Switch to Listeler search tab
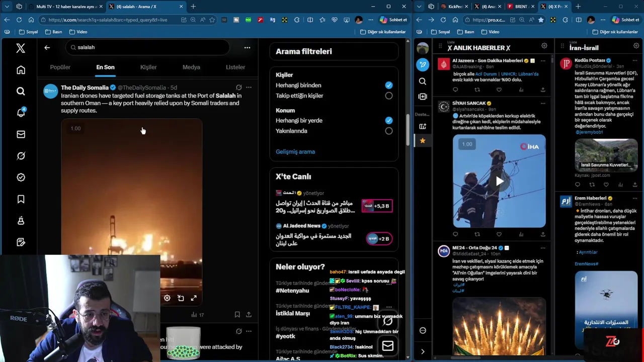The width and height of the screenshot is (644, 362). tap(235, 67)
